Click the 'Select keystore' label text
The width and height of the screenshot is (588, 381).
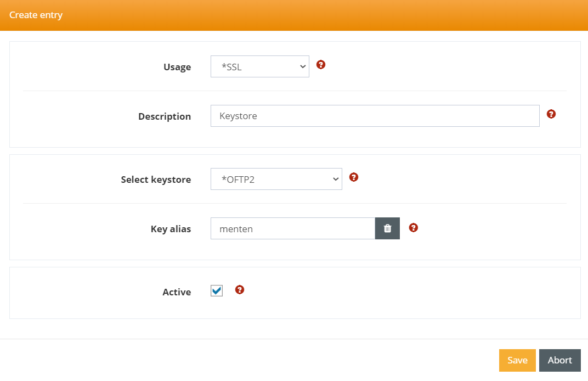[156, 180]
